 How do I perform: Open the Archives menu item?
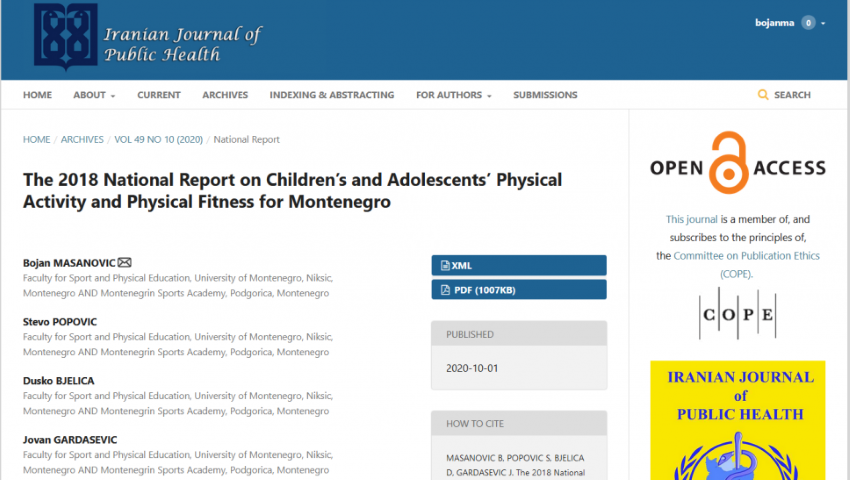click(x=225, y=95)
